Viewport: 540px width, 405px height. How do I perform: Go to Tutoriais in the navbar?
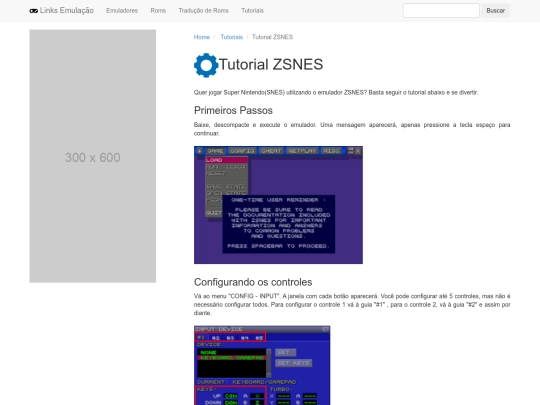point(252,11)
